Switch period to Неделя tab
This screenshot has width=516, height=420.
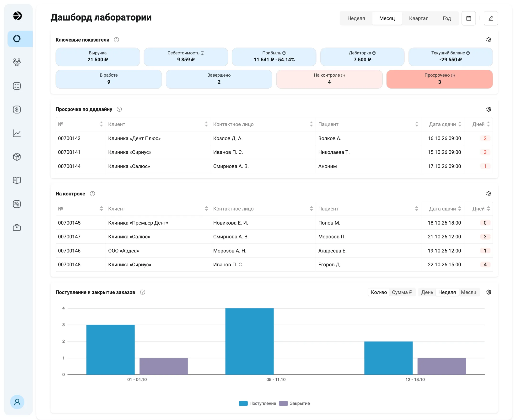pyautogui.click(x=356, y=18)
